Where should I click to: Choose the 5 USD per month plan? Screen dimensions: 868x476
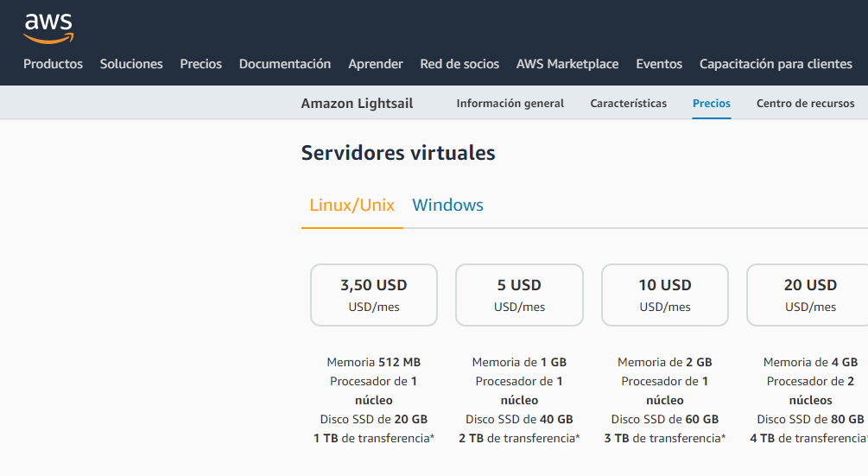pyautogui.click(x=519, y=295)
